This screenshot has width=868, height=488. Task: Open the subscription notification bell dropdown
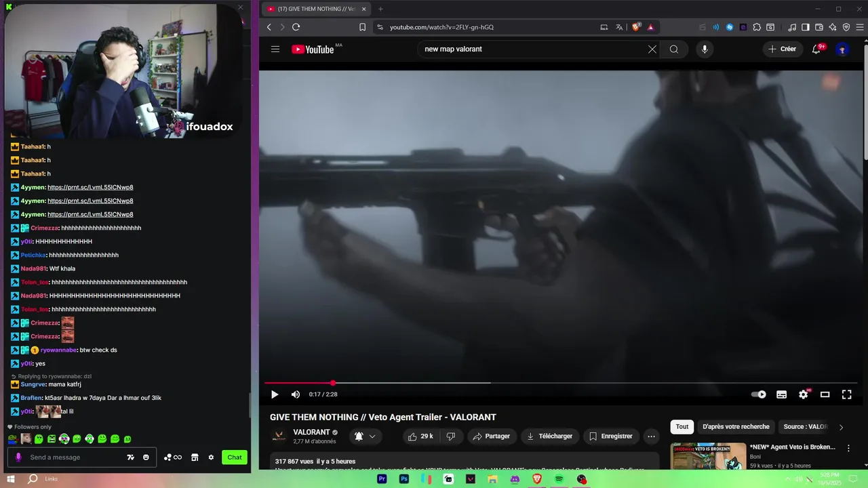click(x=365, y=436)
